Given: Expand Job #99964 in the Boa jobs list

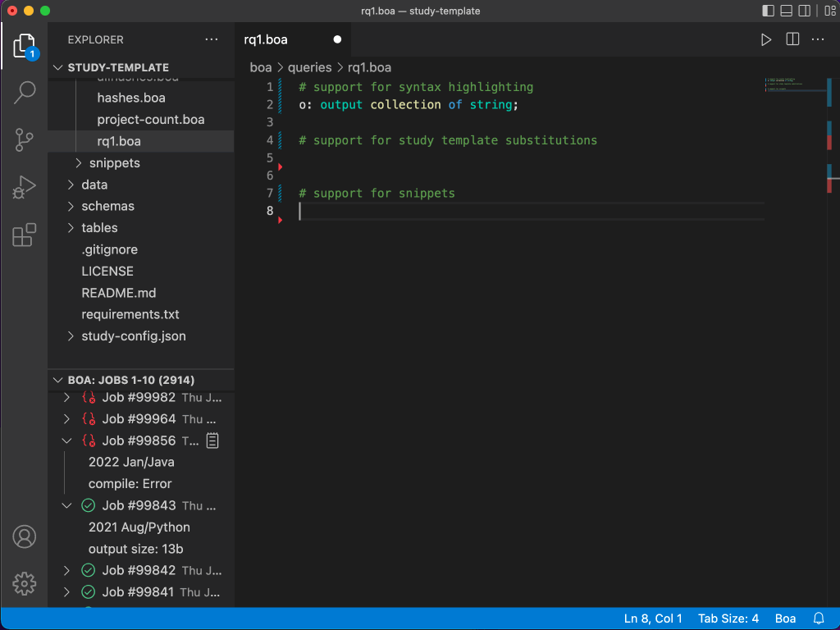Looking at the screenshot, I should (67, 418).
